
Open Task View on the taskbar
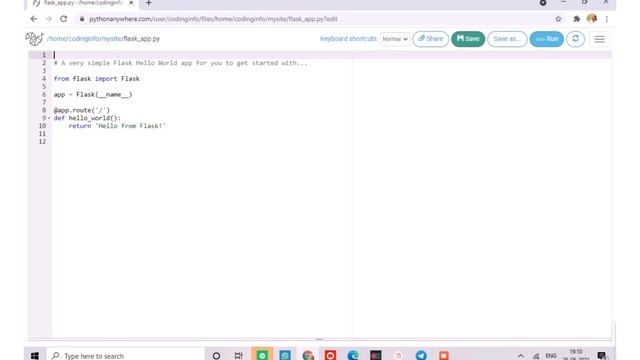[239, 356]
